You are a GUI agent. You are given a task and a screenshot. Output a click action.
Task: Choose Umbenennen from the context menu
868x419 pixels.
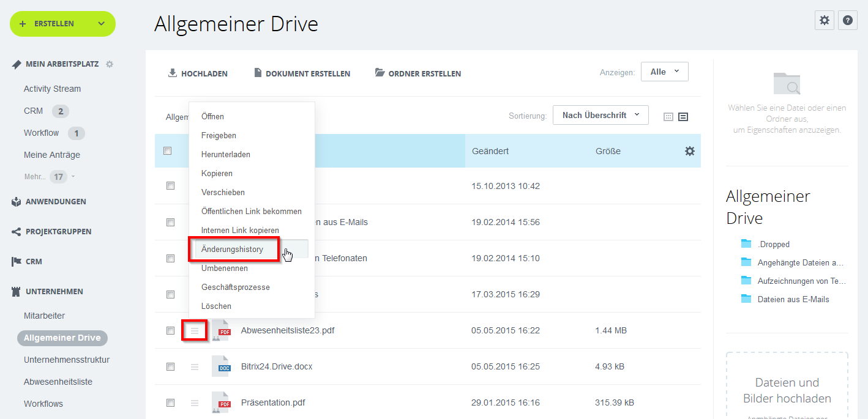pos(223,268)
